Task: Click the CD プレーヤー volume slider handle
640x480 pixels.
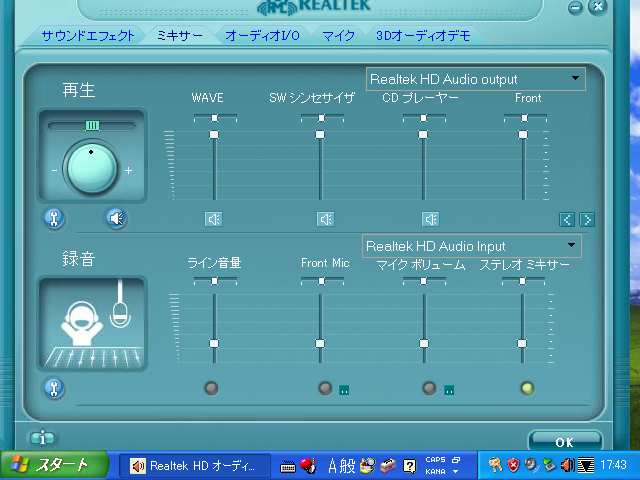Action: (x=423, y=134)
